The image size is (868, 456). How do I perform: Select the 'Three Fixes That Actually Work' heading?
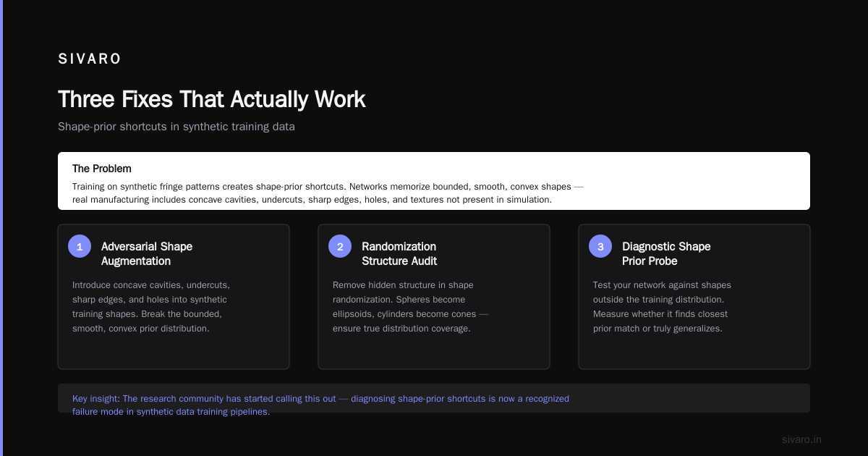coord(212,99)
